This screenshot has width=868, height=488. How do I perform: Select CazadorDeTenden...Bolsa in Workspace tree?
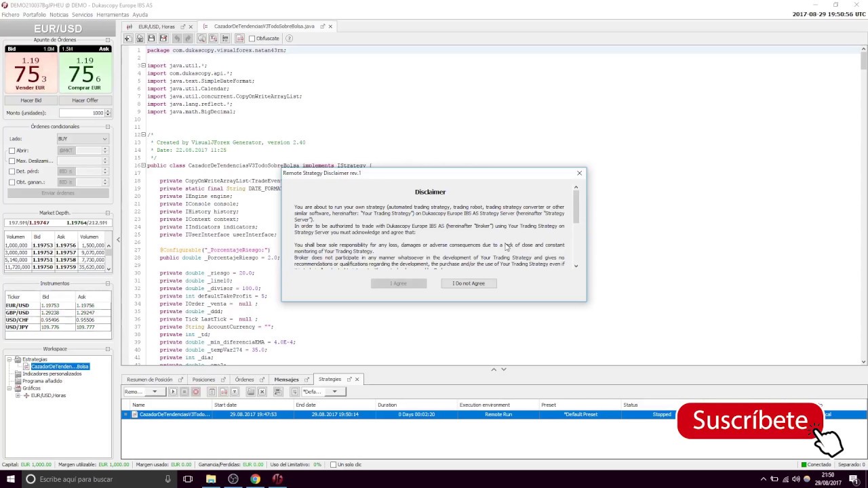pos(60,367)
